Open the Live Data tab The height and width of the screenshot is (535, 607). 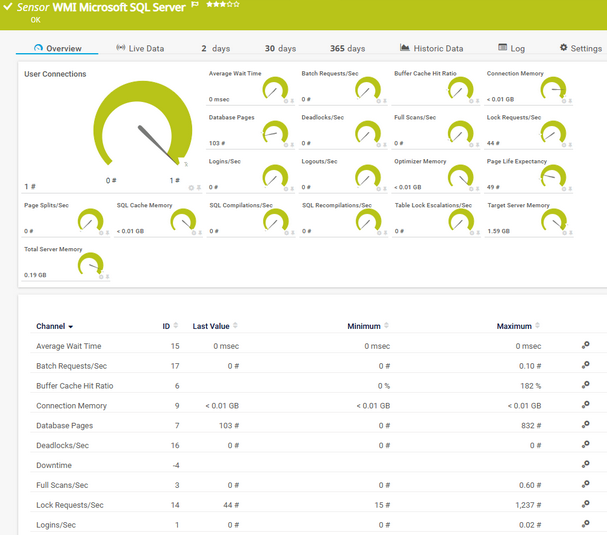click(x=140, y=48)
